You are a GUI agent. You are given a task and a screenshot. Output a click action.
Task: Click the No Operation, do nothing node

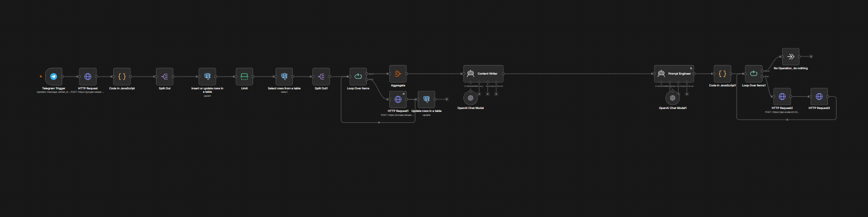pyautogui.click(x=791, y=56)
